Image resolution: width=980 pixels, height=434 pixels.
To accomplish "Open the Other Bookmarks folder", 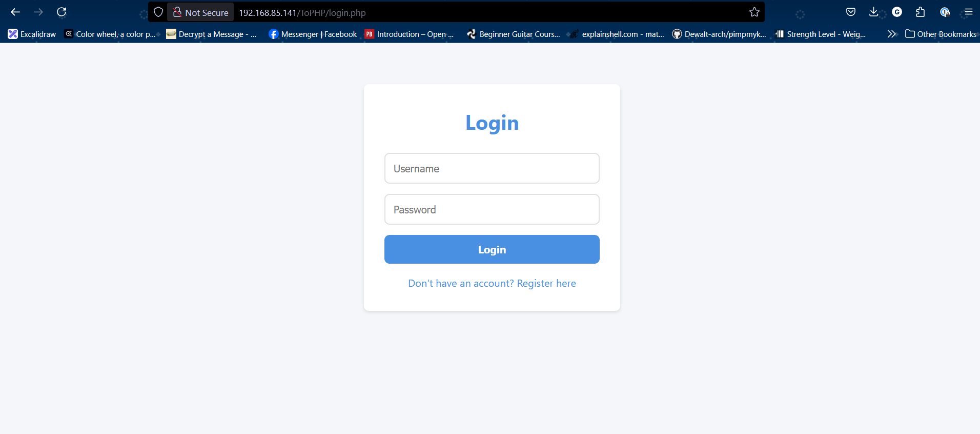I will click(x=941, y=34).
